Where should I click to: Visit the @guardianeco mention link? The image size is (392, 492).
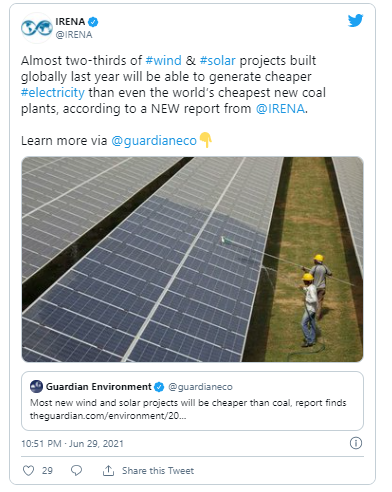pos(154,141)
